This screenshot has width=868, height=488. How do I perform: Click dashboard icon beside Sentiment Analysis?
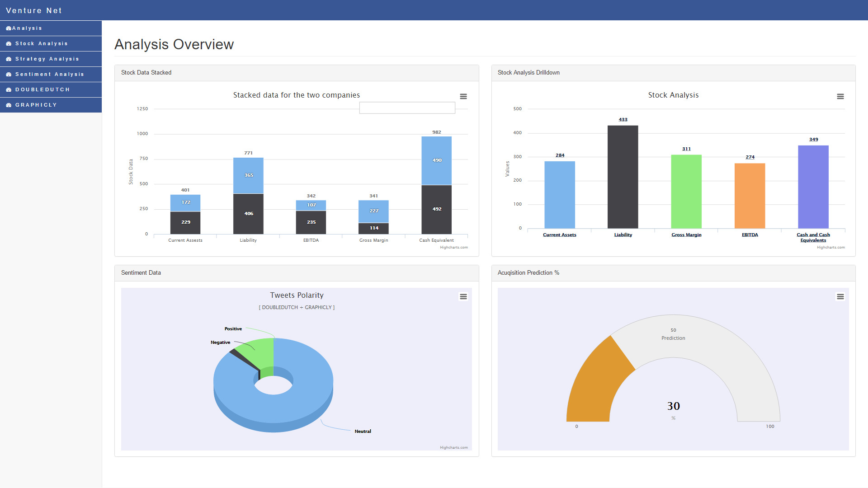(x=9, y=75)
